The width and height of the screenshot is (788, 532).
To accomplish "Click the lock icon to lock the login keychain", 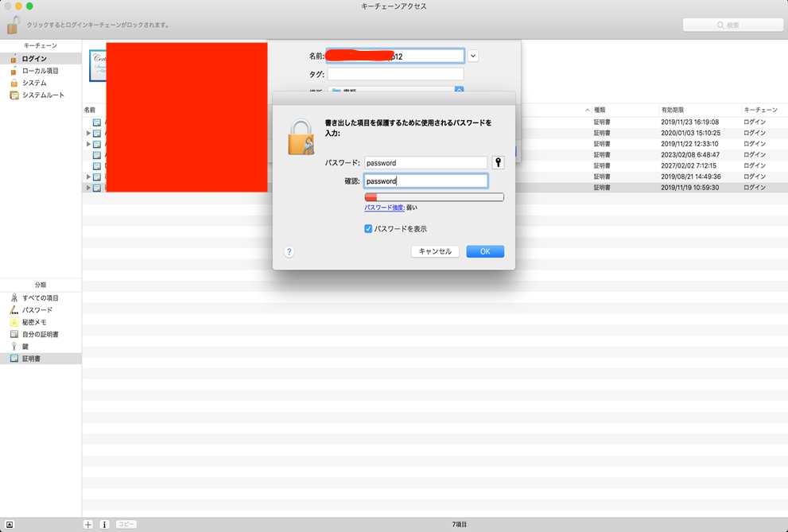I will [14, 25].
